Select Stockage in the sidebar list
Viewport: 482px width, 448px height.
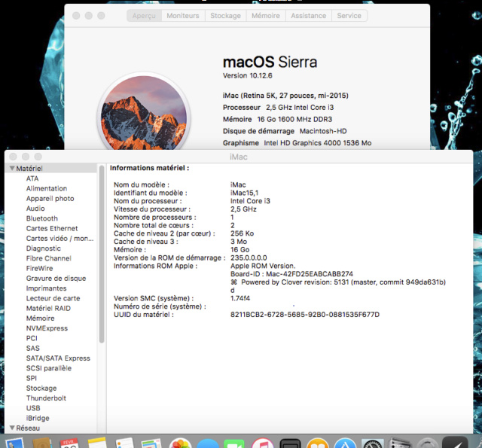click(x=41, y=388)
